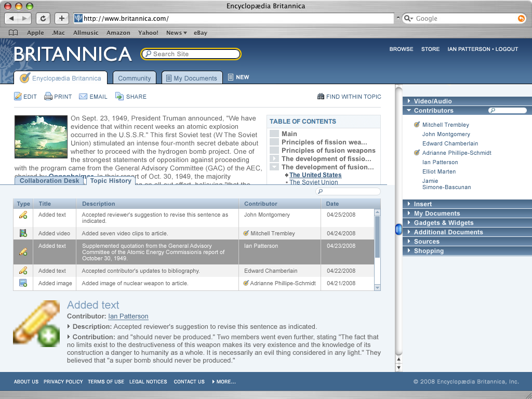The width and height of the screenshot is (532, 399).
Task: Click the browser Back arrow button
Action: 11,18
